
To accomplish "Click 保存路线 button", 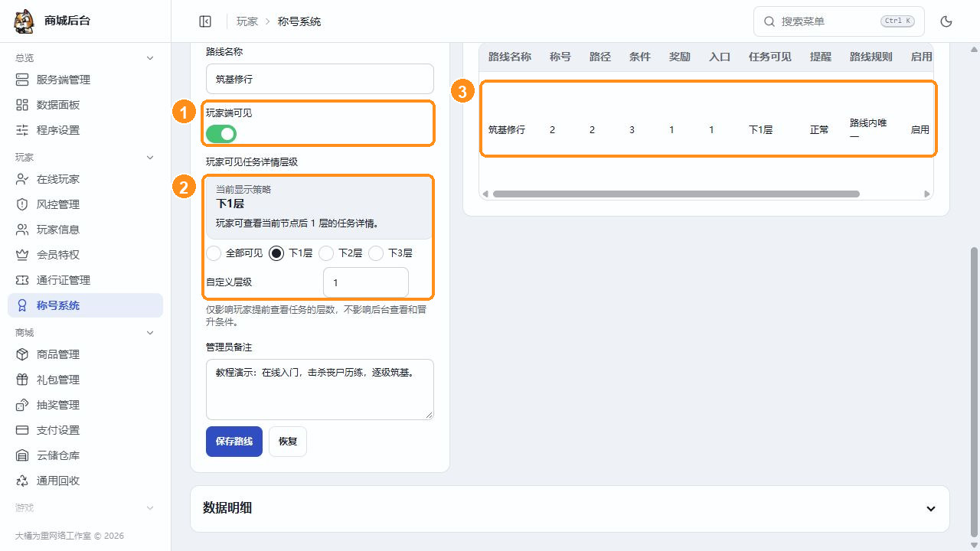I will pyautogui.click(x=234, y=442).
